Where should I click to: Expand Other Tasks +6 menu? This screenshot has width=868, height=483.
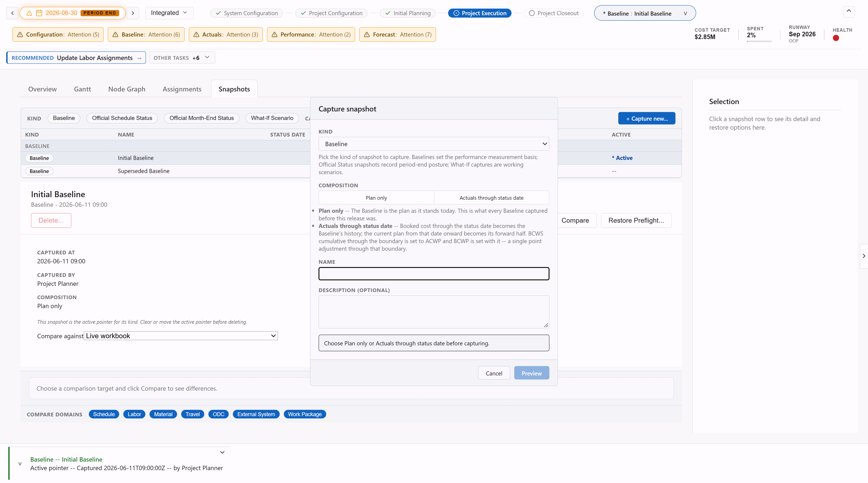coord(182,58)
